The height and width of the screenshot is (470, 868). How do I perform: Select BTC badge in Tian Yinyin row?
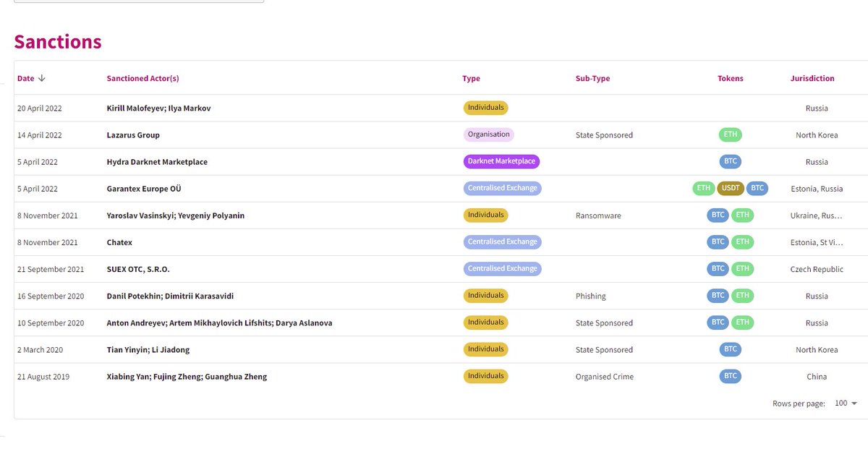tap(730, 349)
